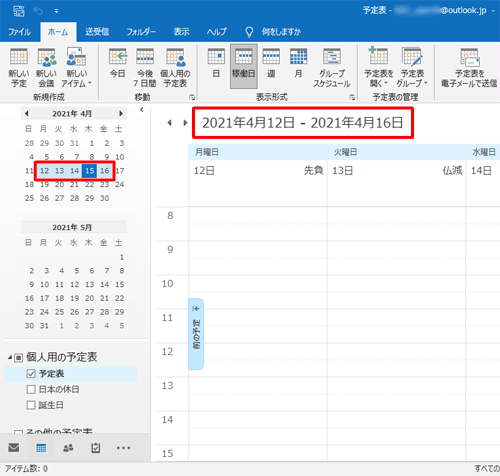Open 表示形式 group dialog launcher
The width and height of the screenshot is (500, 476).
pyautogui.click(x=352, y=97)
